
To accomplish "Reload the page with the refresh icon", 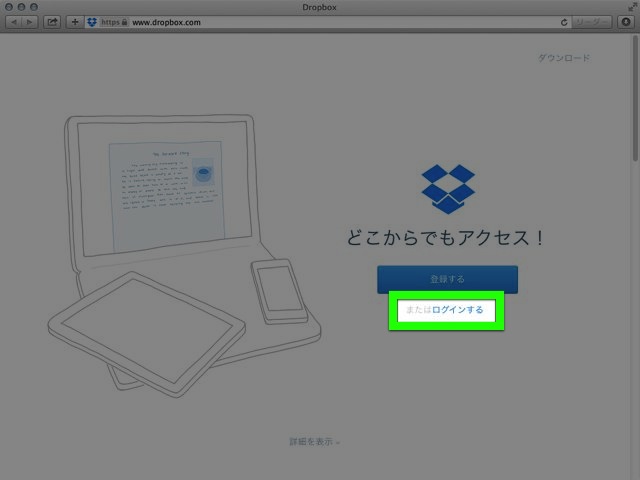I will 564,22.
